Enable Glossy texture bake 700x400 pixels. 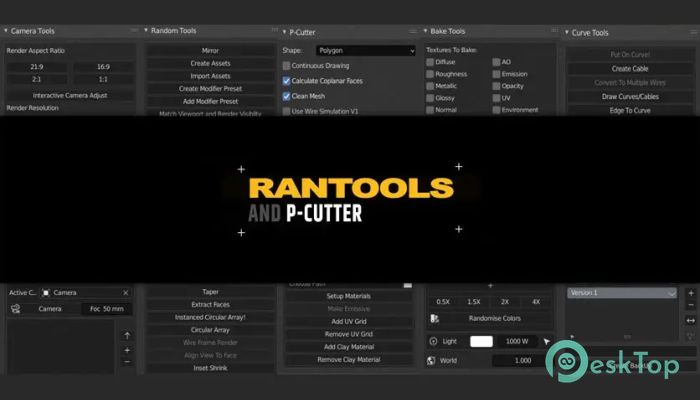(430, 98)
